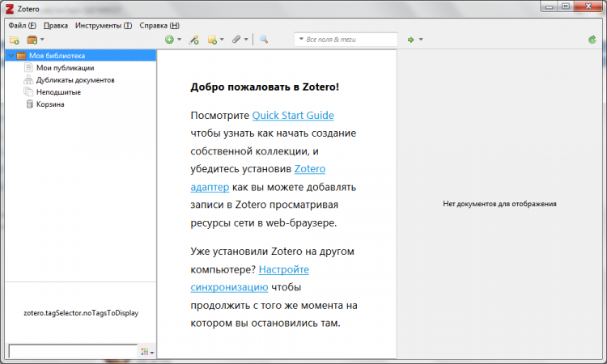Click the Sync with zotero.org icon

(x=592, y=39)
